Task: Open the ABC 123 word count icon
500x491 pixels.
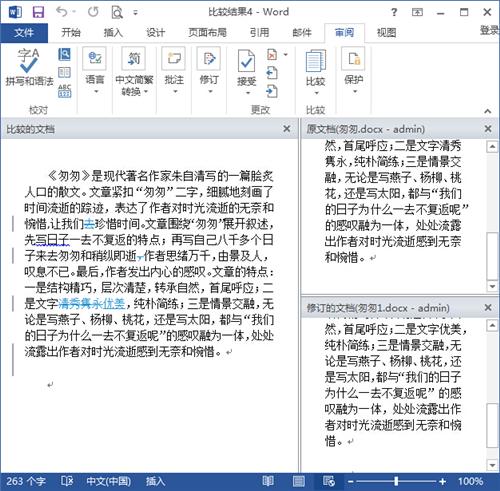Action: point(64,91)
